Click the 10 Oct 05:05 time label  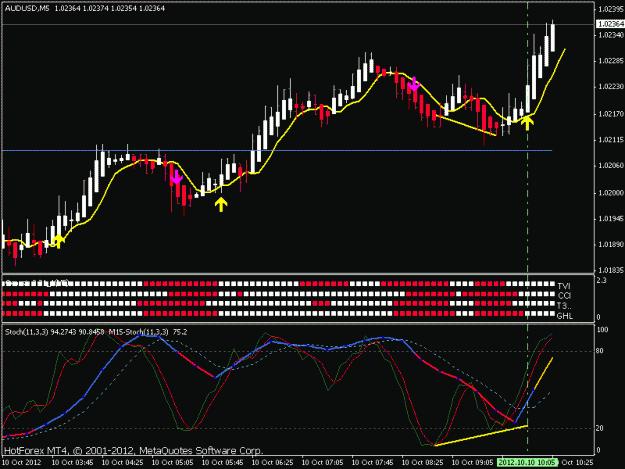tap(173, 463)
